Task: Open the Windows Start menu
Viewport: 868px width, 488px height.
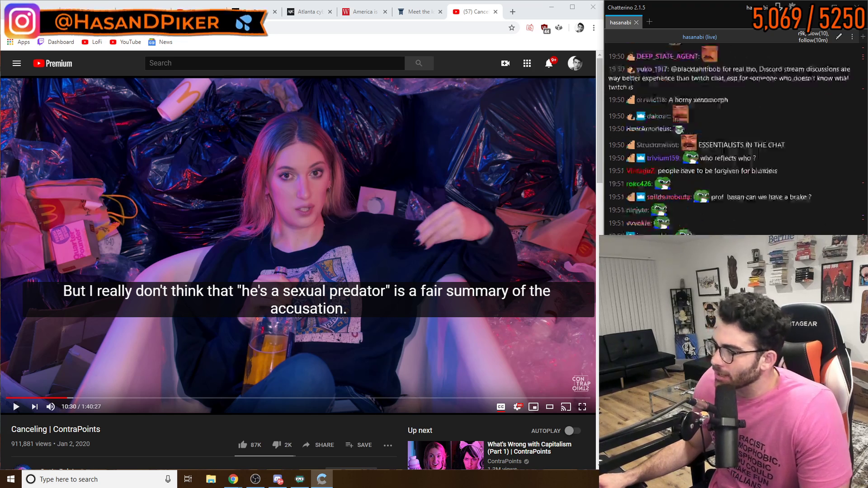Action: coord(10,479)
